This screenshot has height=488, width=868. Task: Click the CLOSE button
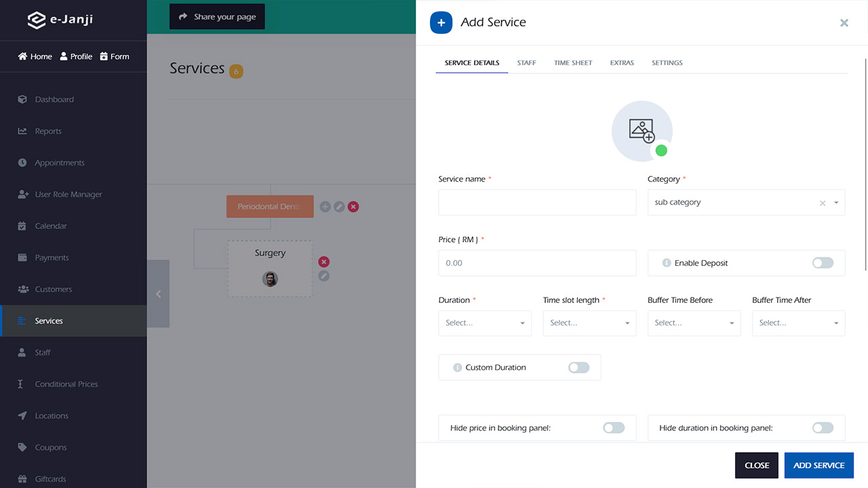(757, 466)
